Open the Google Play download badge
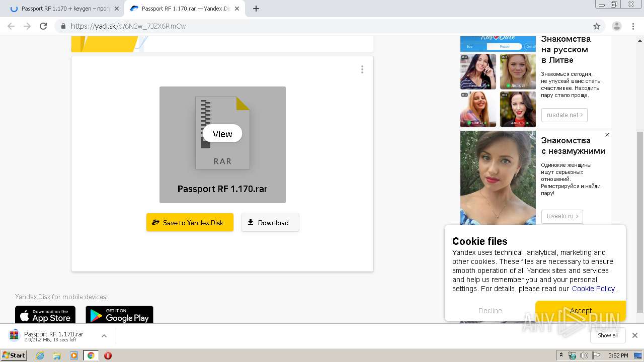The width and height of the screenshot is (644, 362). [119, 315]
